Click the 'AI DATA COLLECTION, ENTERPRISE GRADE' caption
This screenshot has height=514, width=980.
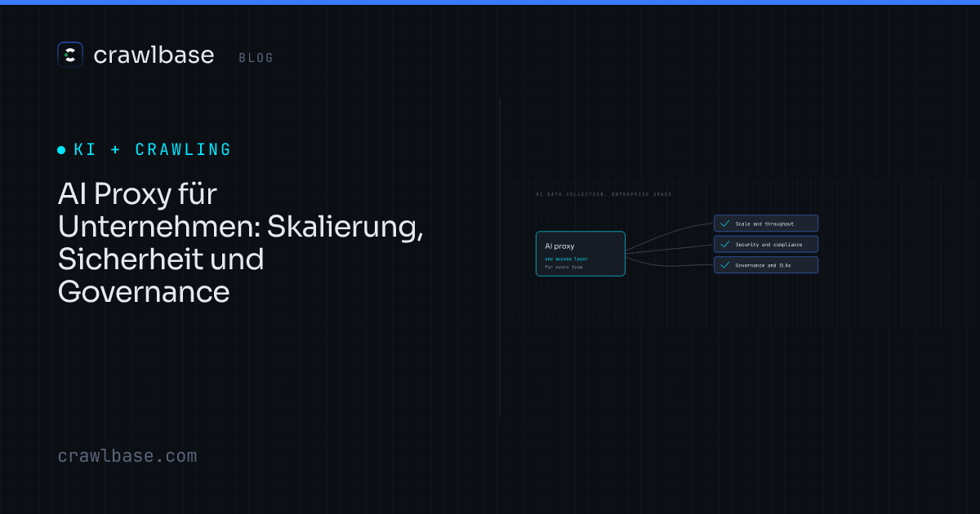tap(604, 194)
